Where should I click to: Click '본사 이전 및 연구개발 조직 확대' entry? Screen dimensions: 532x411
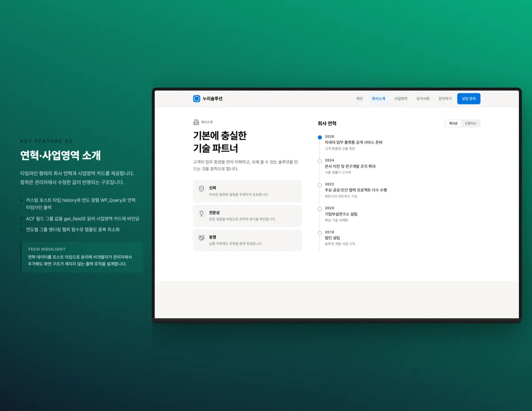click(350, 166)
